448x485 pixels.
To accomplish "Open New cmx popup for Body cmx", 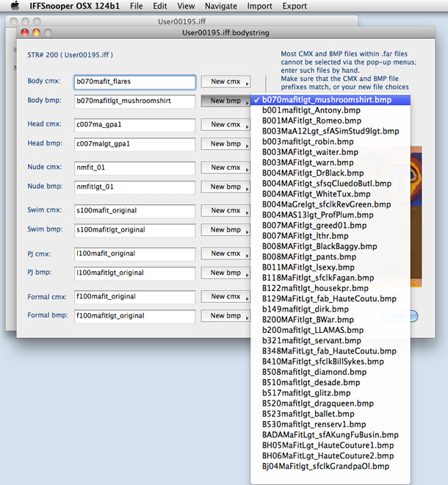I will tap(225, 82).
